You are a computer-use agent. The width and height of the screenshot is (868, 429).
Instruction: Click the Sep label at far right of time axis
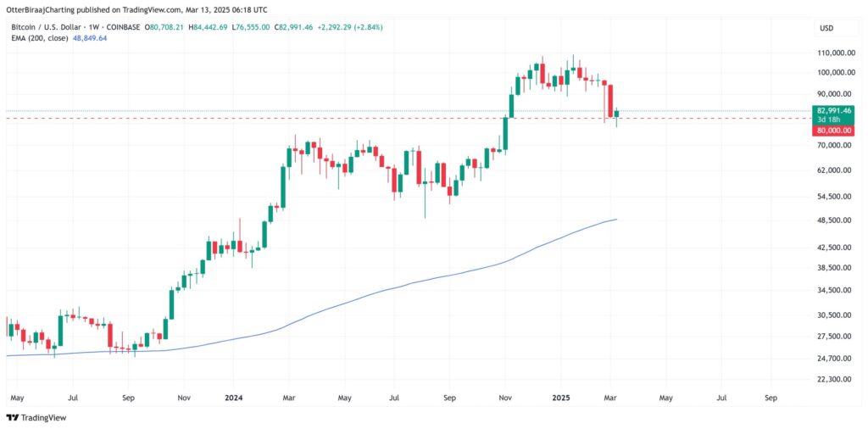[x=771, y=396]
